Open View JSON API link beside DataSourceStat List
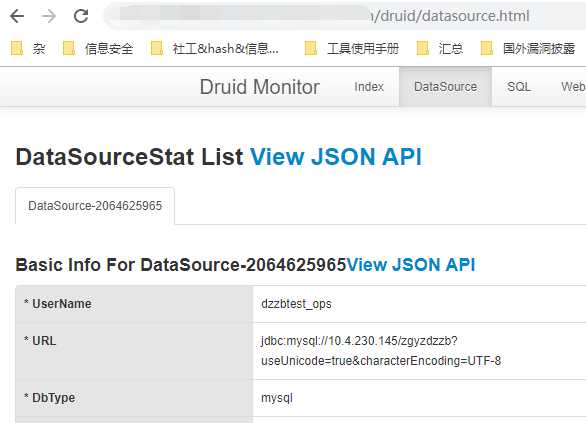This screenshot has height=423, width=586. (x=336, y=157)
